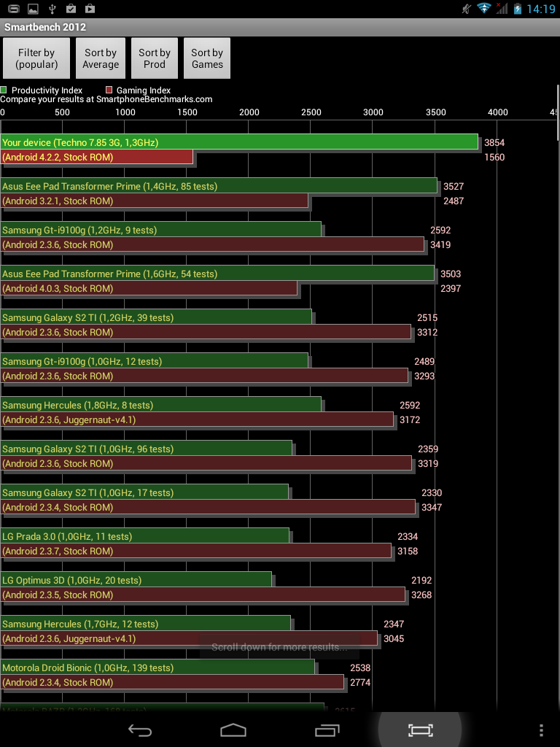Open the Recent apps icon
Image resolution: width=560 pixels, height=747 pixels.
(327, 729)
